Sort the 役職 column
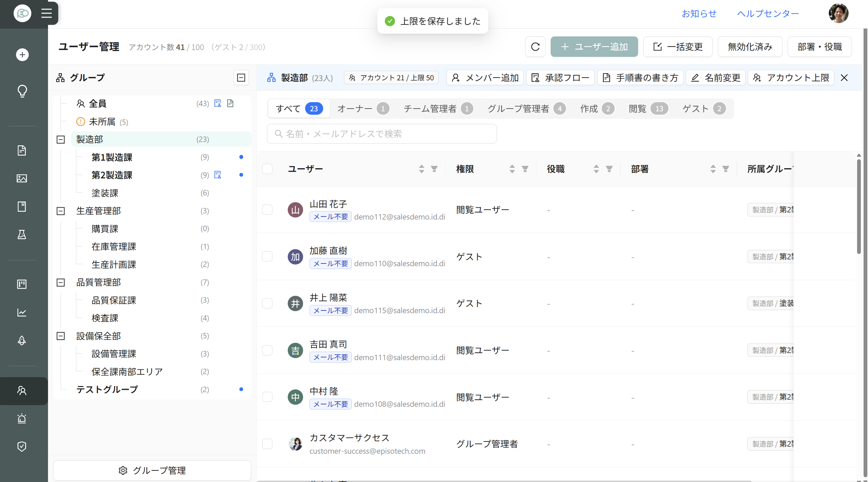The image size is (868, 482). 596,169
